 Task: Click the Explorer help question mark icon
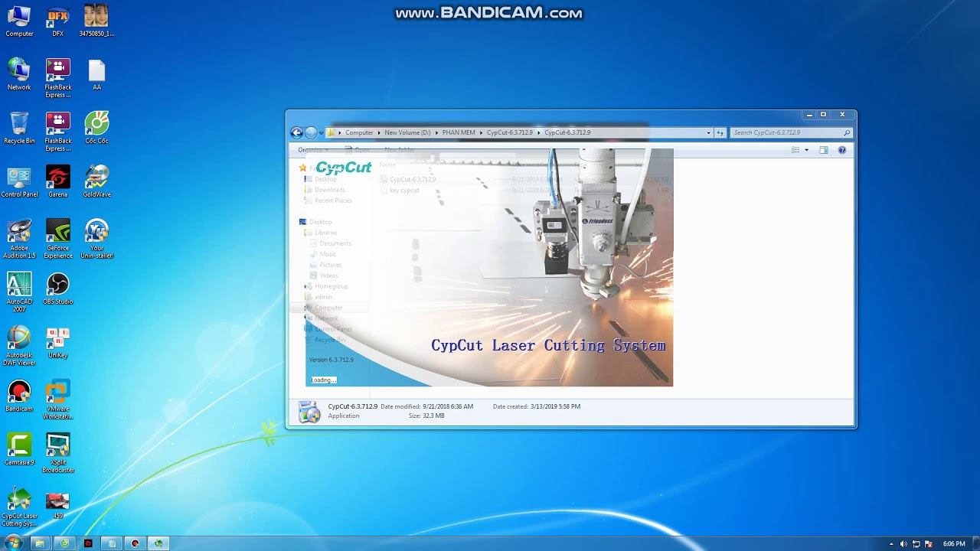[842, 150]
